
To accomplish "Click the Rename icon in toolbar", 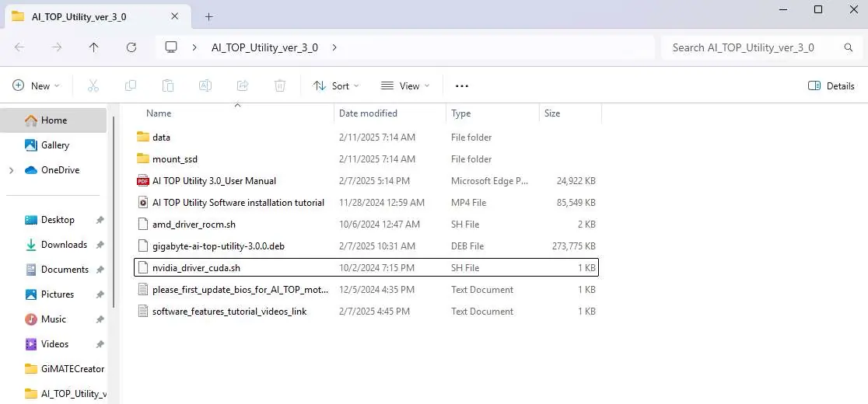I will 205,85.
